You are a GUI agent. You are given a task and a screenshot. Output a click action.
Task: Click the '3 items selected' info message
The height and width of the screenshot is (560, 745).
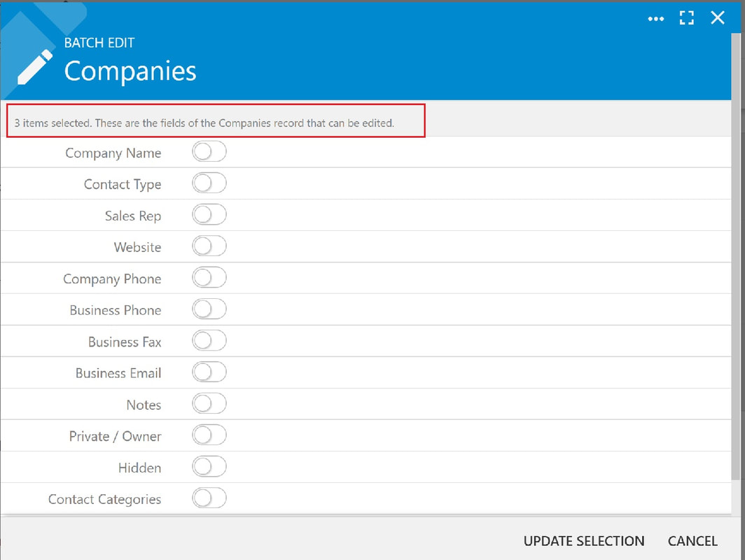click(204, 123)
